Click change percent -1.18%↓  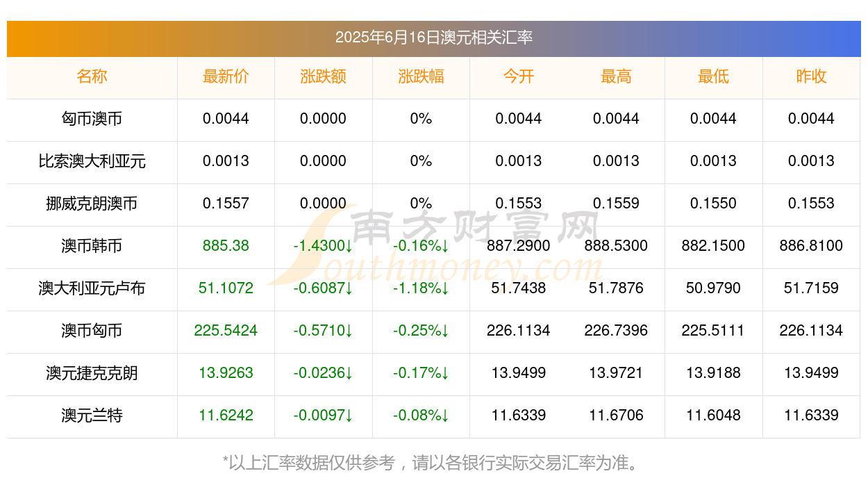[421, 288]
